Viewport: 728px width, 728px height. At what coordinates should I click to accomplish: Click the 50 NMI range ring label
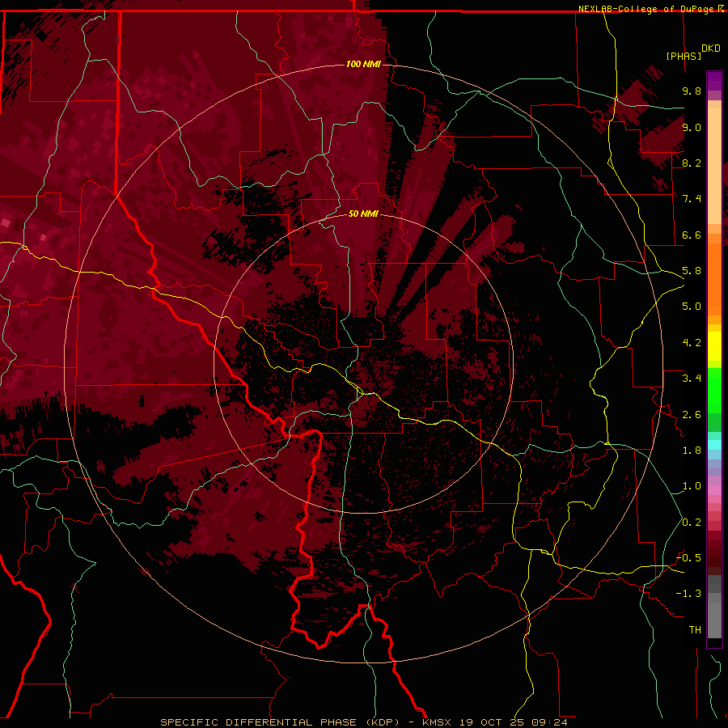pyautogui.click(x=363, y=214)
